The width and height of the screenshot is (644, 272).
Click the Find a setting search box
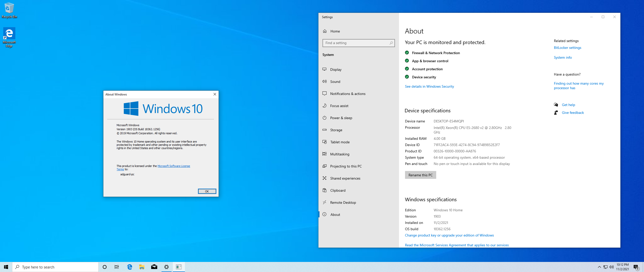(x=359, y=43)
